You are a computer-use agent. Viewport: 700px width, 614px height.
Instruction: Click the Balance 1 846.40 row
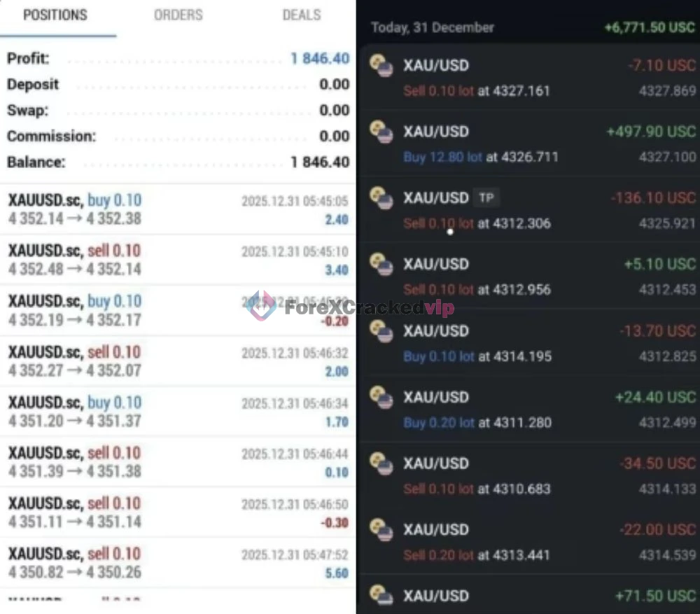(178, 162)
